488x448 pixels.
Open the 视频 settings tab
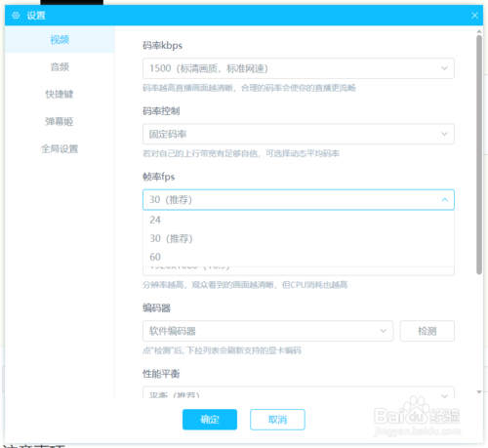(x=60, y=40)
